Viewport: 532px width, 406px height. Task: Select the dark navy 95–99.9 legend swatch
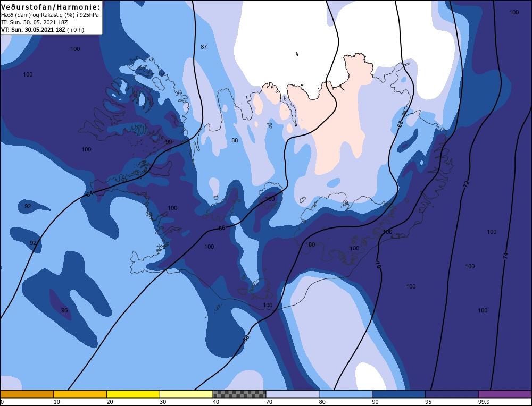pos(452,394)
